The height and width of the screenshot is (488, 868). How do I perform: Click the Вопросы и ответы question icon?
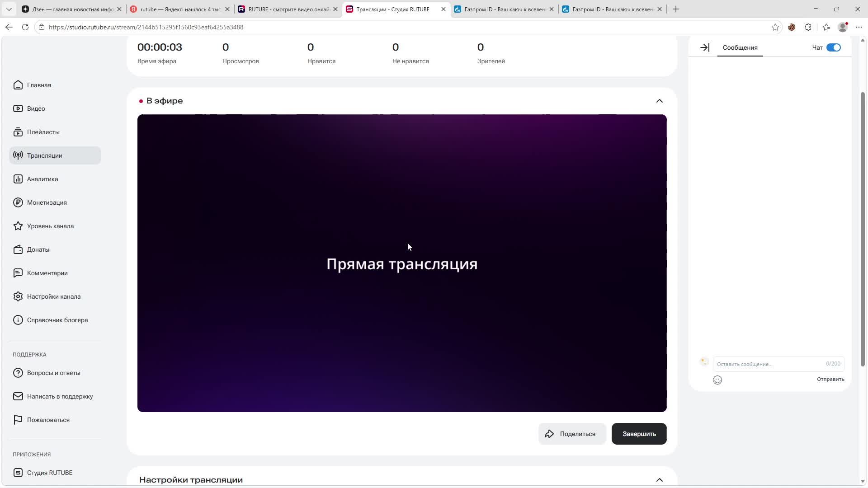(18, 373)
